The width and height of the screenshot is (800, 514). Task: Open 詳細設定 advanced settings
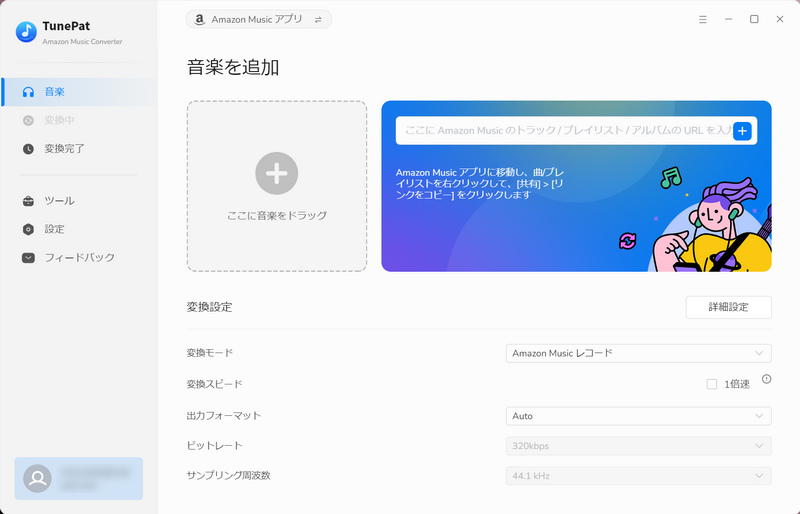(x=728, y=307)
